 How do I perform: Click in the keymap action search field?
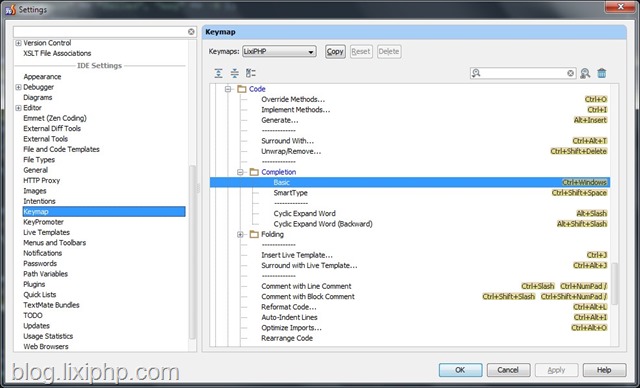(x=524, y=73)
